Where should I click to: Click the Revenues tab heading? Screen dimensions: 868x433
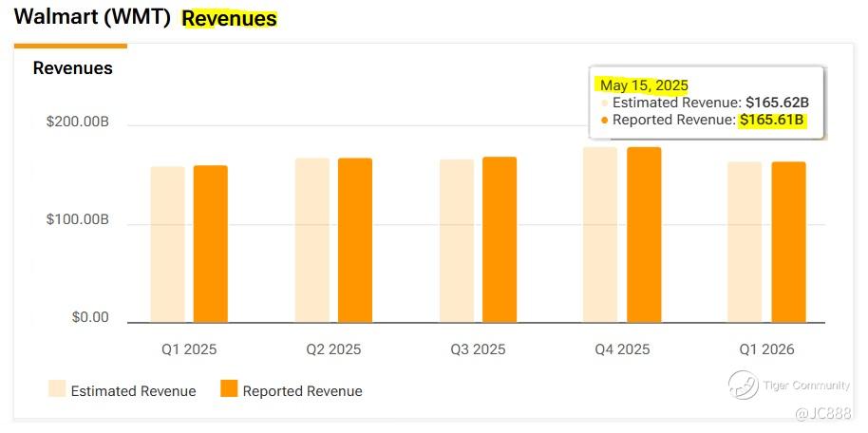[x=72, y=67]
